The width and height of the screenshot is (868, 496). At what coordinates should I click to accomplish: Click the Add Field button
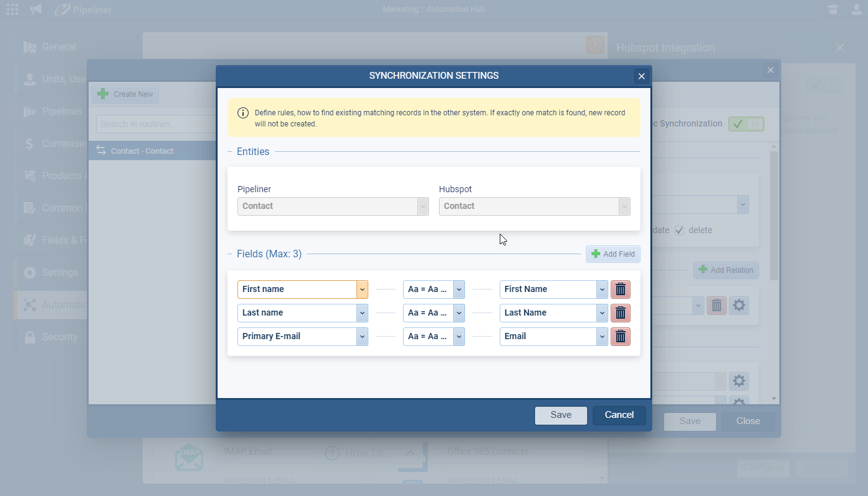coord(613,254)
